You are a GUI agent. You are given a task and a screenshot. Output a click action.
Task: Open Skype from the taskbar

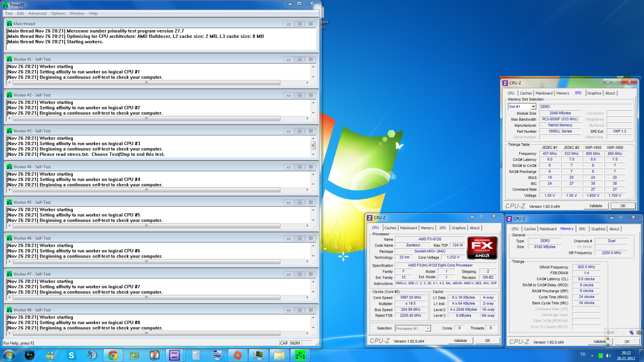(71, 355)
